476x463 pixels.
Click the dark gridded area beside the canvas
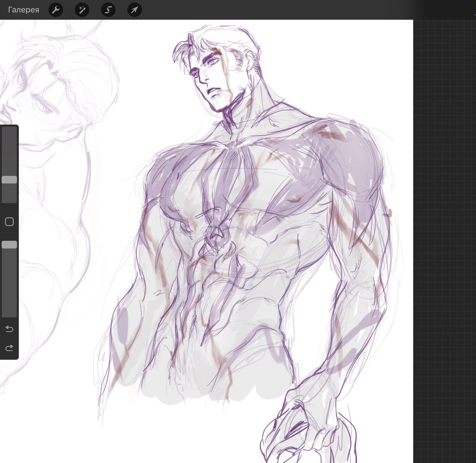point(444,238)
